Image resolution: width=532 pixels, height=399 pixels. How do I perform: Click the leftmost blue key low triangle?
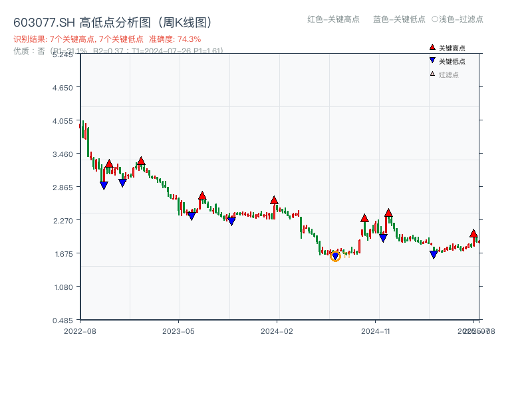click(x=104, y=186)
